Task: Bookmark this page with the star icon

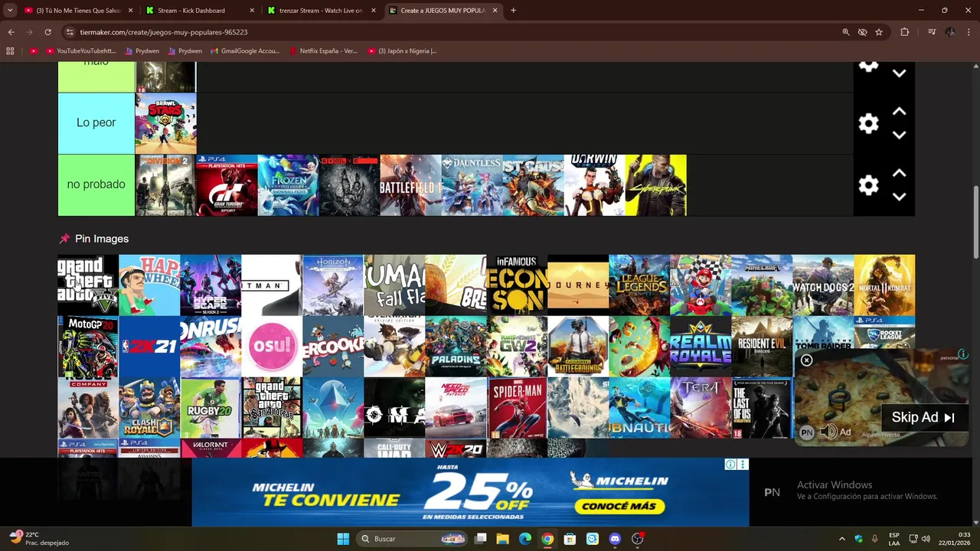Action: coord(879,32)
